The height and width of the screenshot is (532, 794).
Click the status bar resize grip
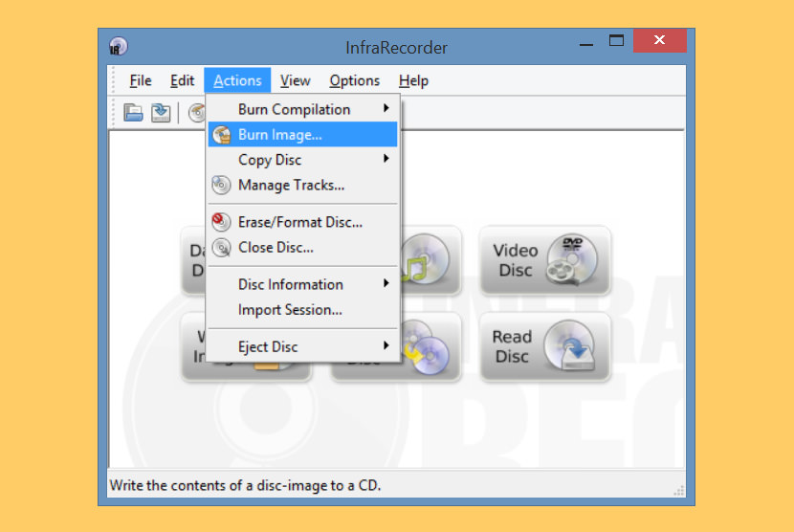pyautogui.click(x=679, y=491)
